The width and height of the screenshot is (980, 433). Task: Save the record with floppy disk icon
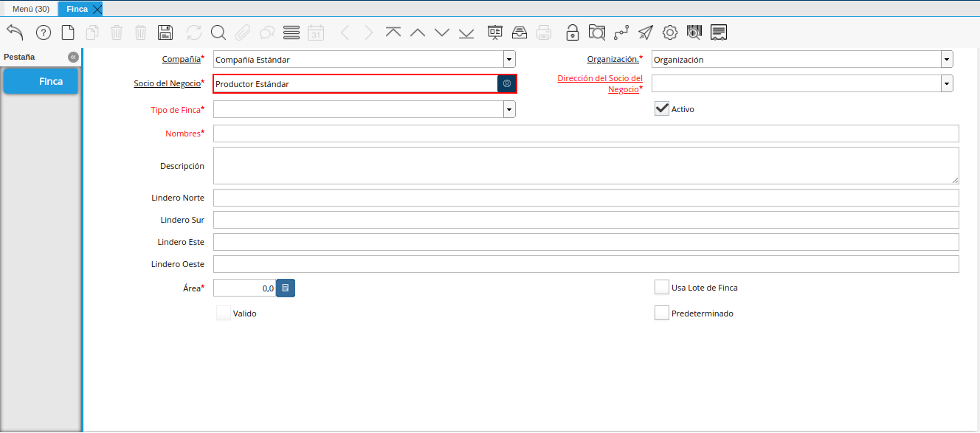(165, 32)
